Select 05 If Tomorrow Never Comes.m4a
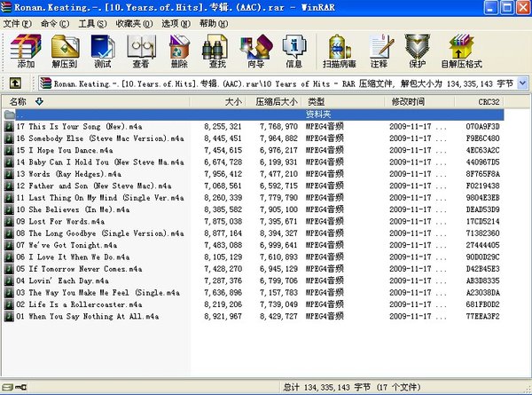The image size is (532, 395). point(79,269)
